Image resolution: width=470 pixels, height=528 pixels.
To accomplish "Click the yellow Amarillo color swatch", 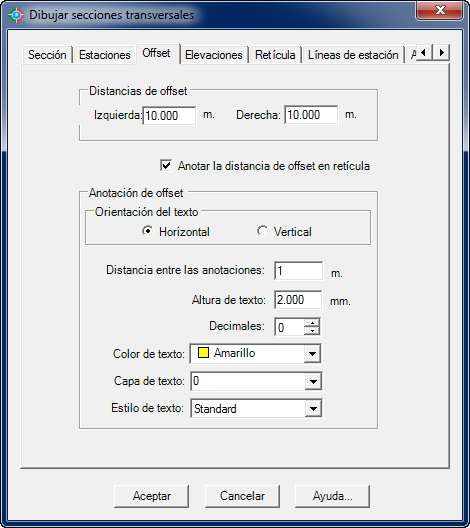I will [x=203, y=353].
